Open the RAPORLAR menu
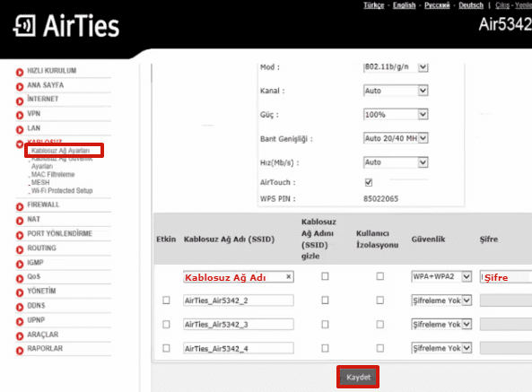 (45, 348)
